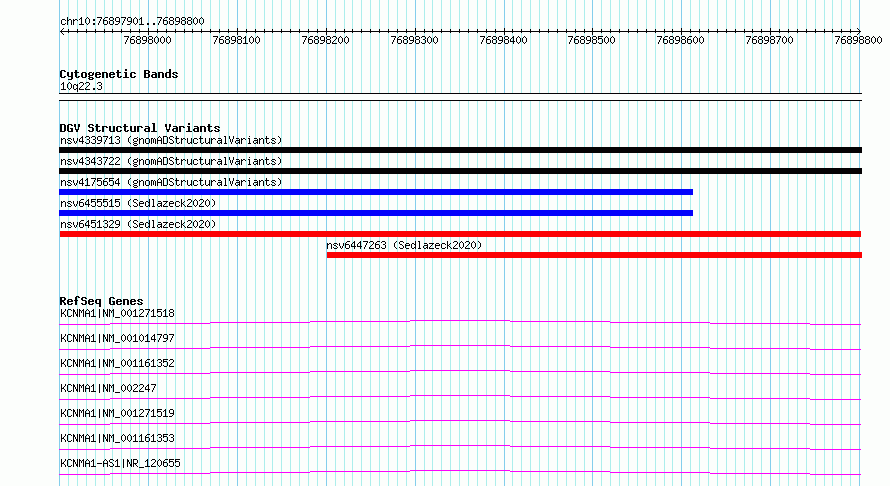Click the intron line under KCNMA1-AS1|NR_120655

(x=460, y=471)
